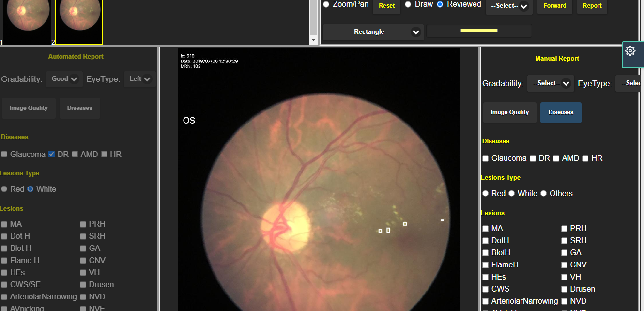This screenshot has height=311, width=644.
Task: Check SRH lesion in Automated Report
Action: coord(83,236)
